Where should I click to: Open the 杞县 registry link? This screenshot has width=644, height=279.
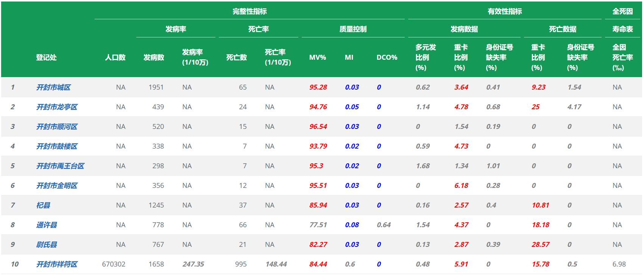(43, 205)
